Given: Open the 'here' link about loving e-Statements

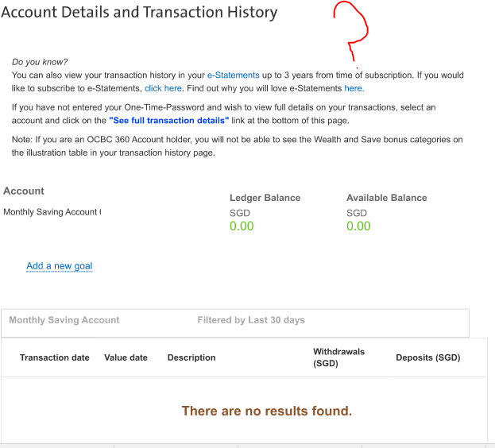Looking at the screenshot, I should [354, 88].
